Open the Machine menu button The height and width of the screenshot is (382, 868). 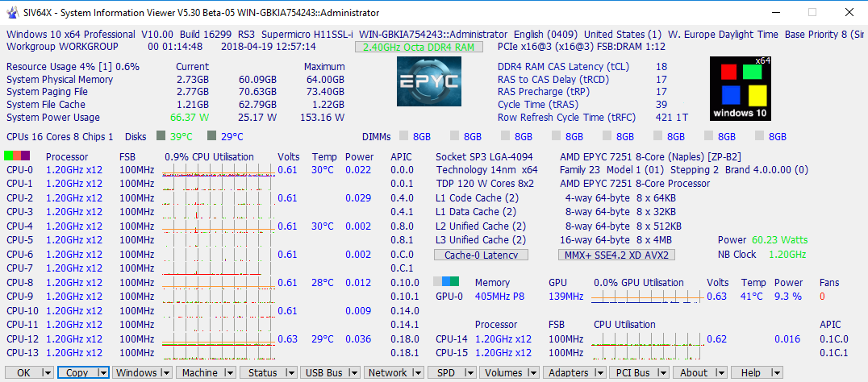coord(200,373)
